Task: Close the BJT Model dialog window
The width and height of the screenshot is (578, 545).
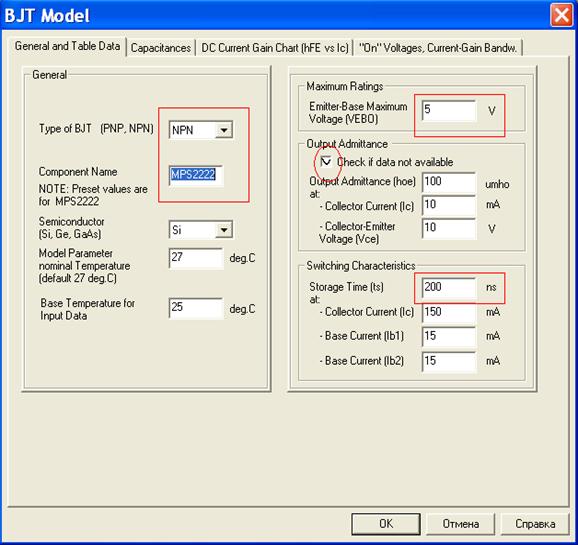Action: coord(561,15)
